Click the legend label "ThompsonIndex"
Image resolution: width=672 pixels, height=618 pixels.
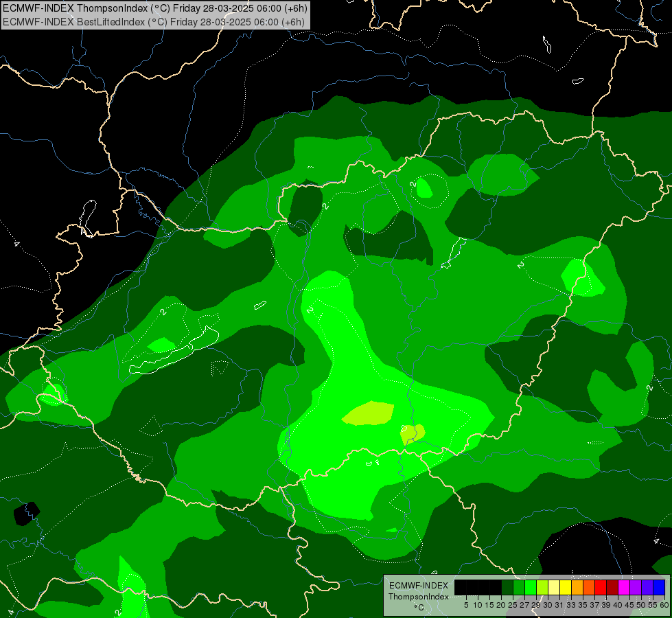tap(418, 597)
